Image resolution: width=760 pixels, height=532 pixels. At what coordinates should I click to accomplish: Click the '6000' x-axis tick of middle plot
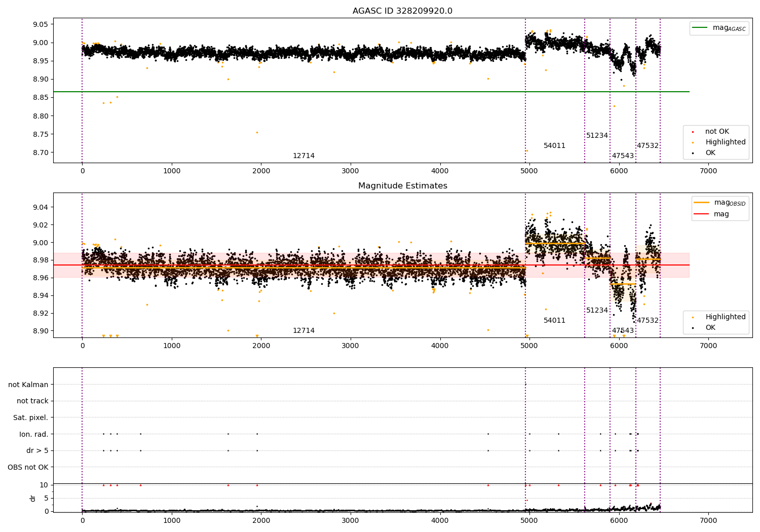[x=619, y=346]
